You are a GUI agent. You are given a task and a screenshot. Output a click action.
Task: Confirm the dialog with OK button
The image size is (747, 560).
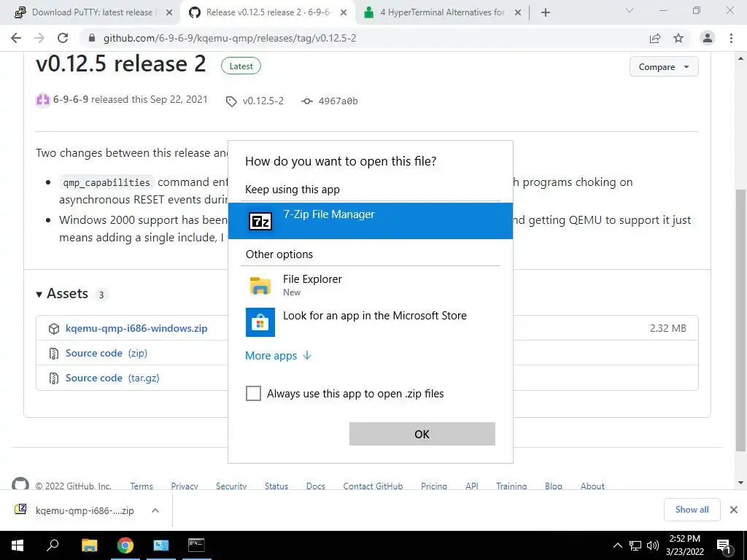point(422,435)
